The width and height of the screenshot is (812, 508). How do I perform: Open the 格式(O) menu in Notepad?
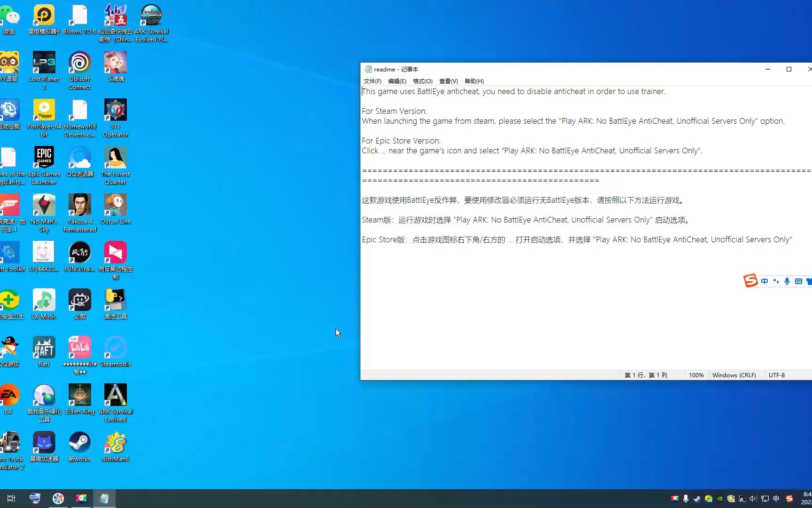(x=422, y=81)
